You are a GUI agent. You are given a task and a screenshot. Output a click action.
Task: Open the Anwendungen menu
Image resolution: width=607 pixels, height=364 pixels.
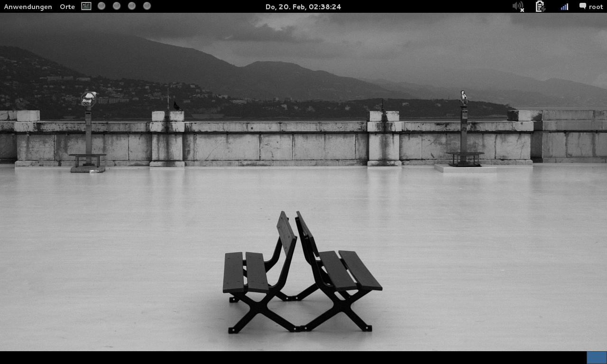click(28, 7)
